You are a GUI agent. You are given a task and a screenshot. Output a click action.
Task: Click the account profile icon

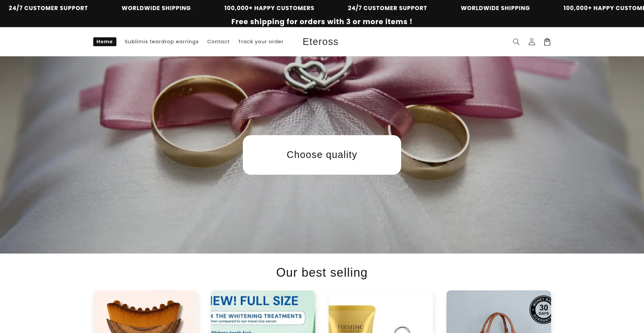click(532, 42)
